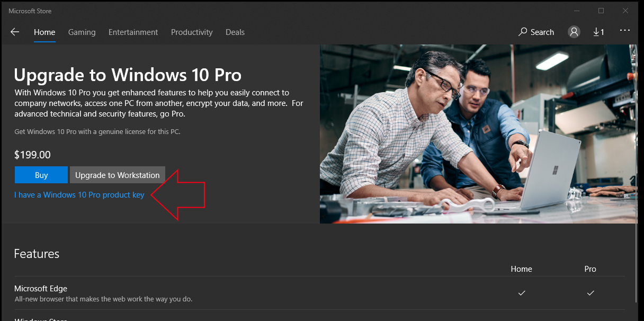The height and width of the screenshot is (321, 644).
Task: Click the Upgrade to Windows 10 Pro heading
Action: coord(128,75)
